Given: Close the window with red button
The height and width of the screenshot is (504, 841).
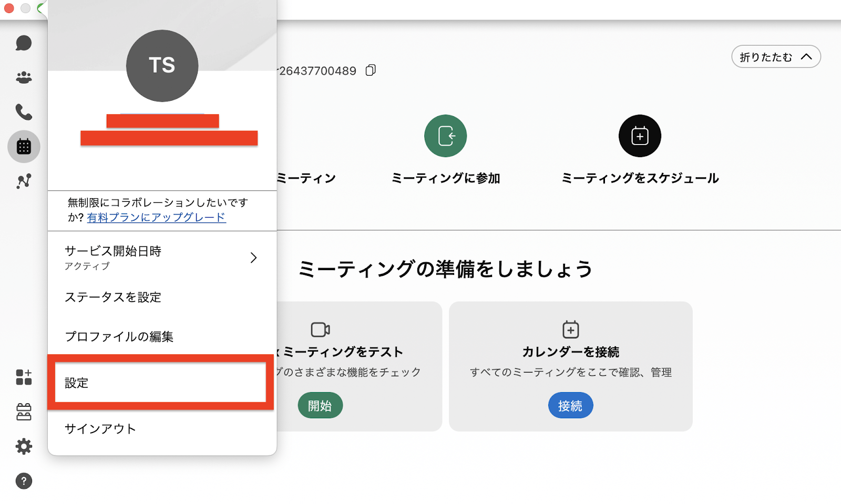Looking at the screenshot, I should pos(9,8).
